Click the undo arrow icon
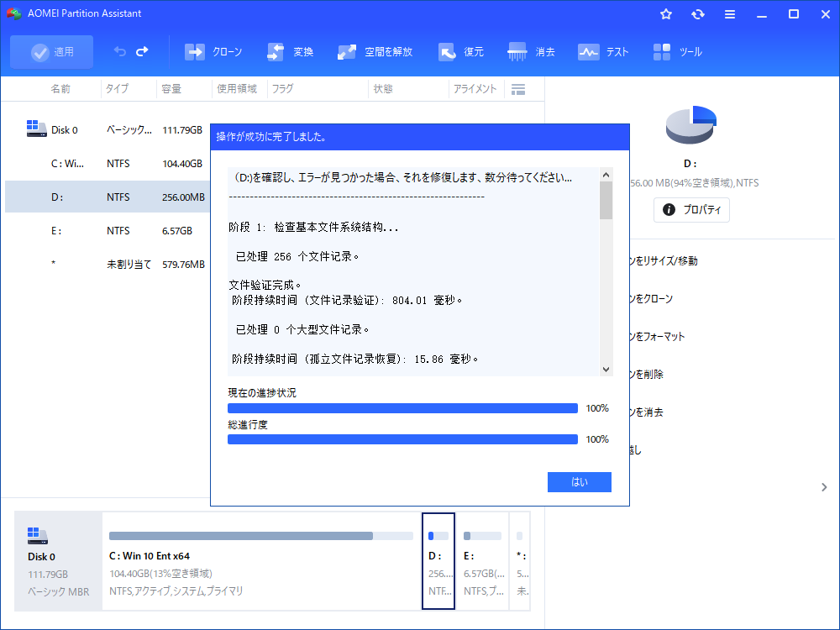Viewport: 840px width, 630px height. (x=120, y=52)
